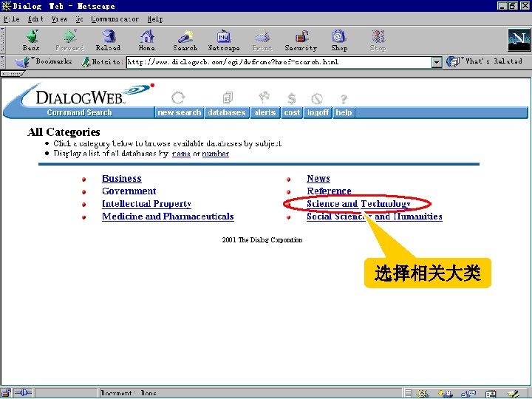Image resolution: width=532 pixels, height=399 pixels.
Task: Open Newsgroups from the component bar
Action: point(468,394)
